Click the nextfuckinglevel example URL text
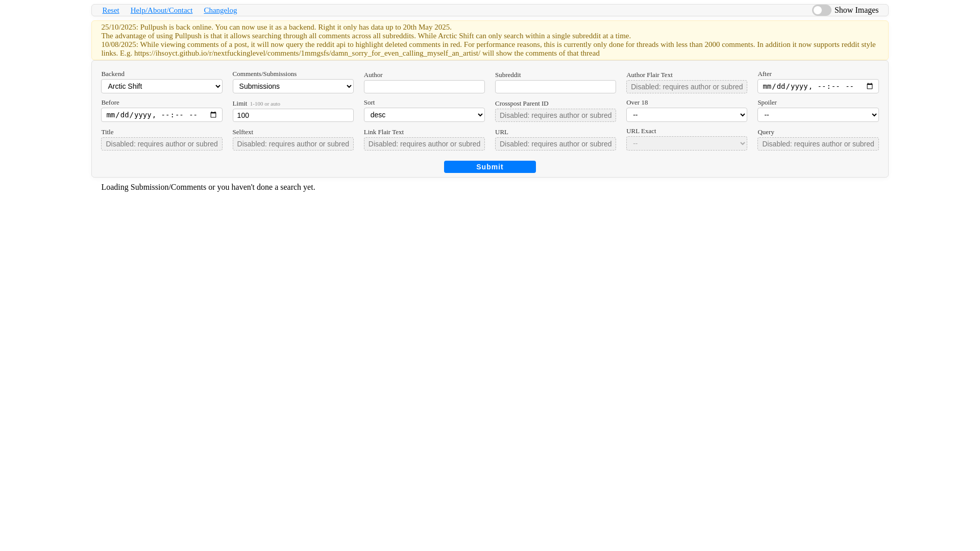This screenshot has height=551, width=980. pos(307,53)
